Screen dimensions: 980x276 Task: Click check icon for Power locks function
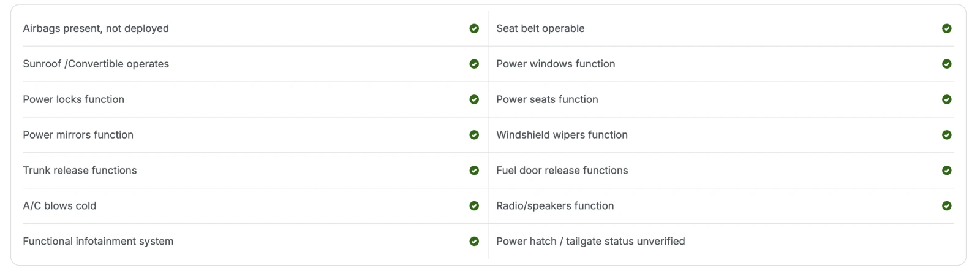474,99
